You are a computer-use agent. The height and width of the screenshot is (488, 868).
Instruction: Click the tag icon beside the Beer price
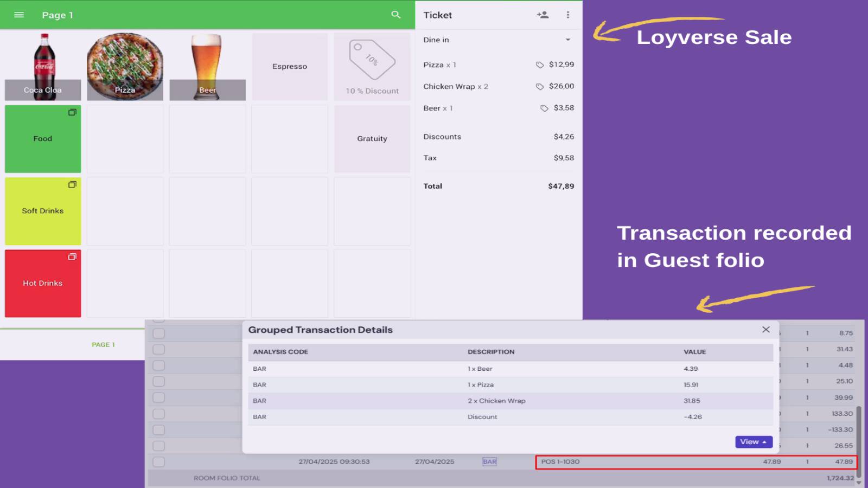pos(544,108)
